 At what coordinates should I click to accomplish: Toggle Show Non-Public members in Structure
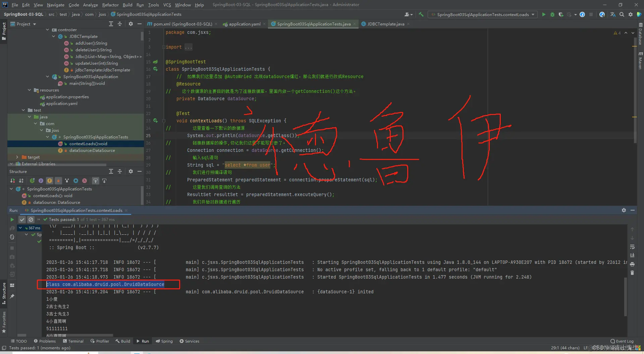58,181
